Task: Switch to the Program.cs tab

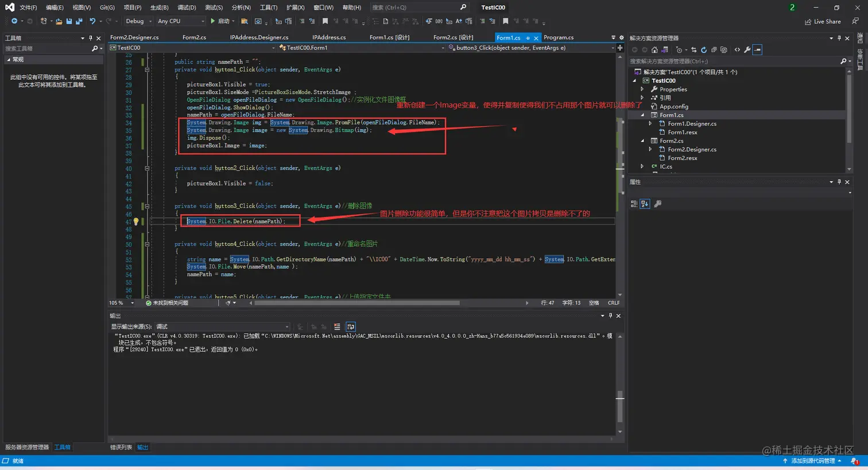Action: [558, 37]
